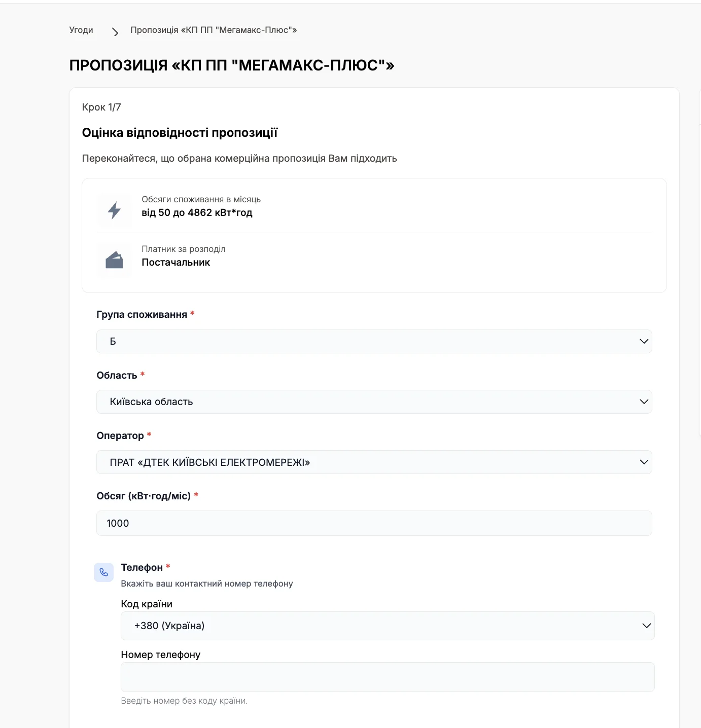Click the blue phone icon
Screen dimensions: 701x728
coord(104,572)
